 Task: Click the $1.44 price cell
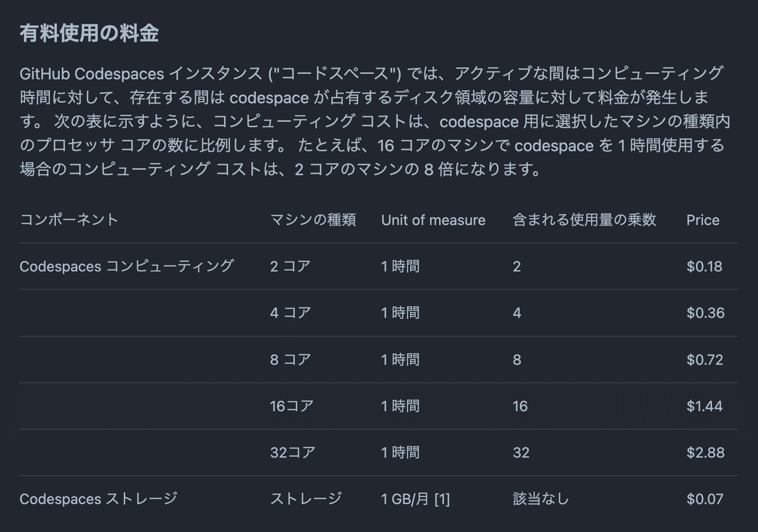pyautogui.click(x=704, y=406)
